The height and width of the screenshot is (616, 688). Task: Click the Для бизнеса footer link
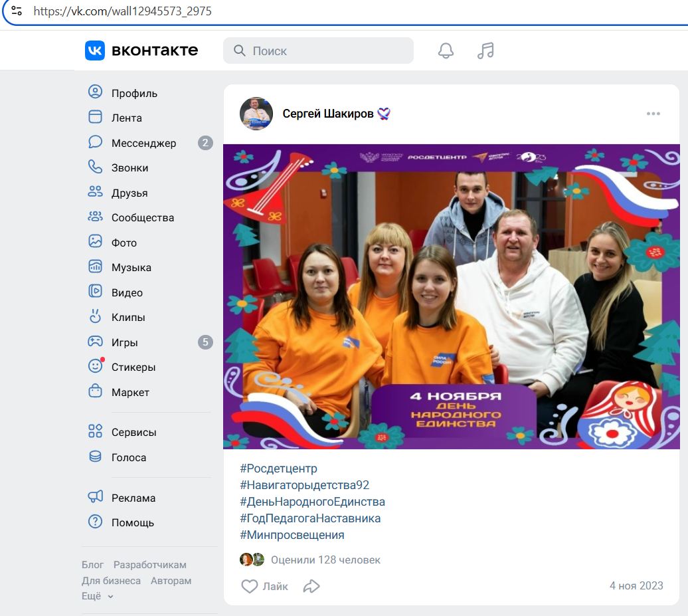point(111,580)
